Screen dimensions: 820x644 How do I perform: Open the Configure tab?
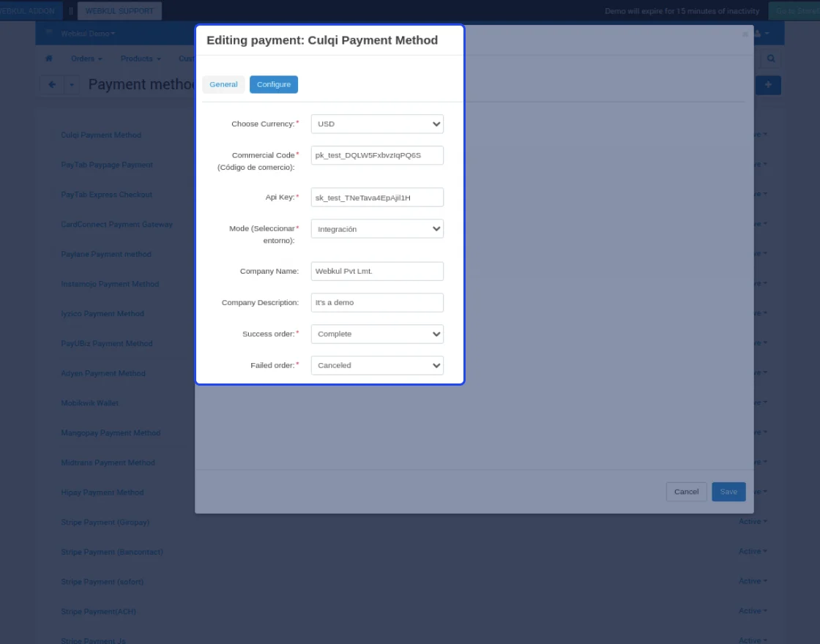pyautogui.click(x=274, y=84)
